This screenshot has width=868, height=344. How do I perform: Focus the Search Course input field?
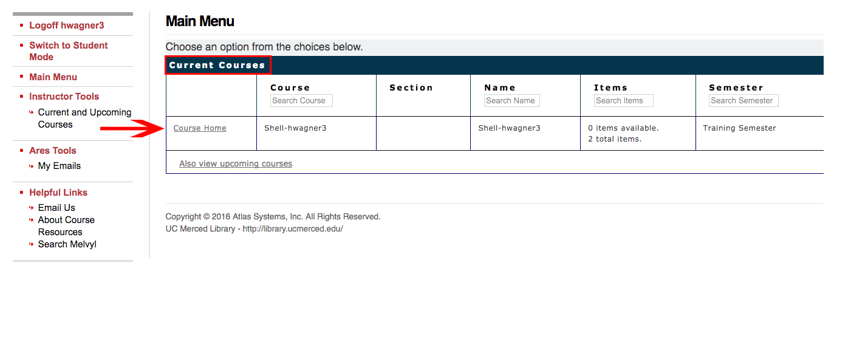pos(301,101)
